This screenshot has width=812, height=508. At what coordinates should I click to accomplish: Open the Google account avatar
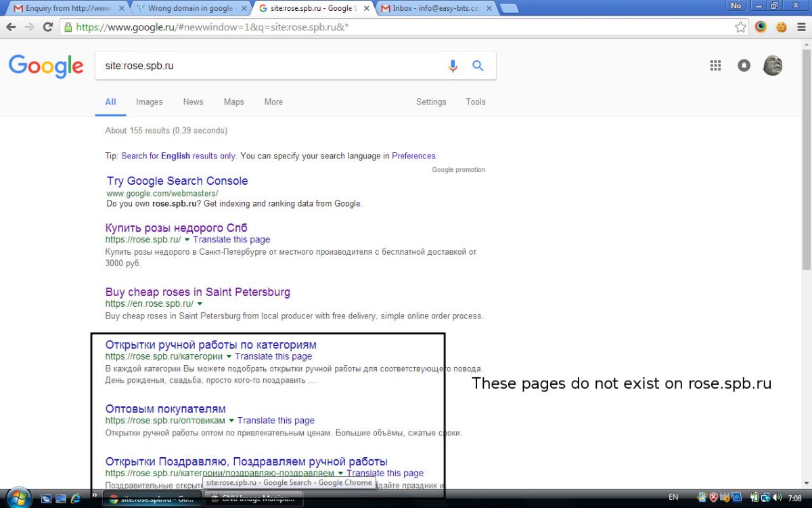[773, 66]
